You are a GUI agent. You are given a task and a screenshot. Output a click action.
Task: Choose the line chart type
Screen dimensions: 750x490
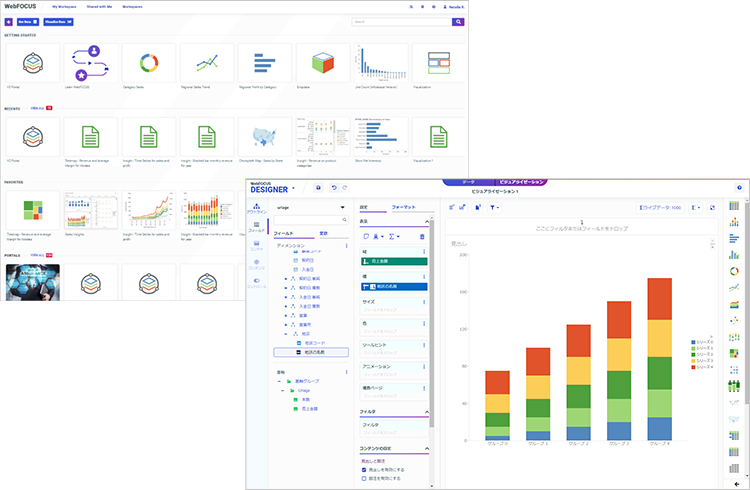point(734,288)
